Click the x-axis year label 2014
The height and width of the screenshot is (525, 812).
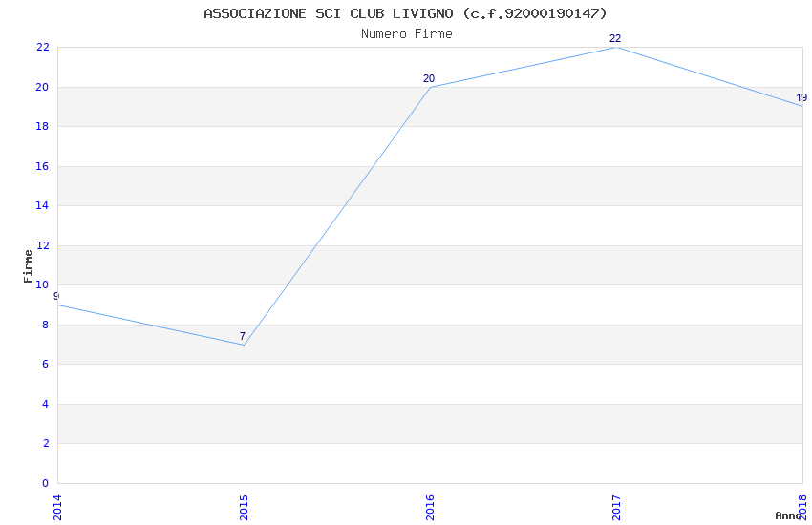tap(57, 508)
